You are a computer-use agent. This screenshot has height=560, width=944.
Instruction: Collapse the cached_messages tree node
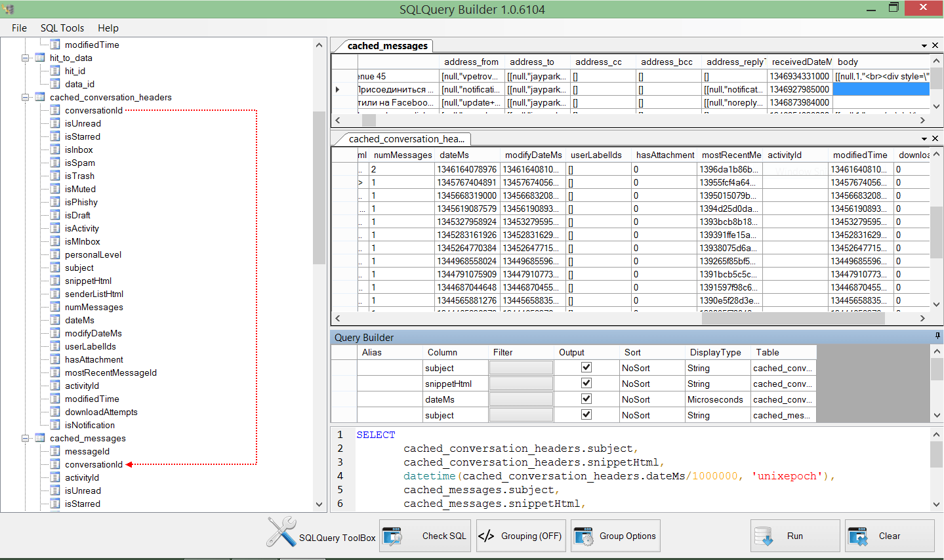coord(26,438)
